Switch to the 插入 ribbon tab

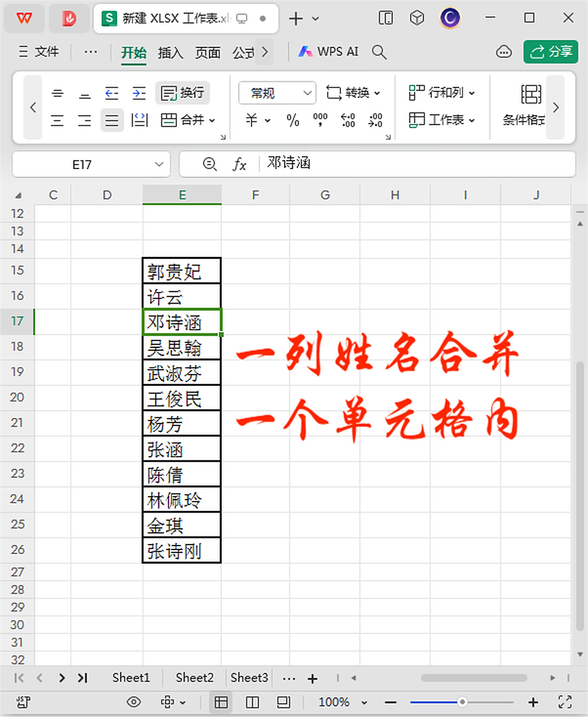point(170,52)
